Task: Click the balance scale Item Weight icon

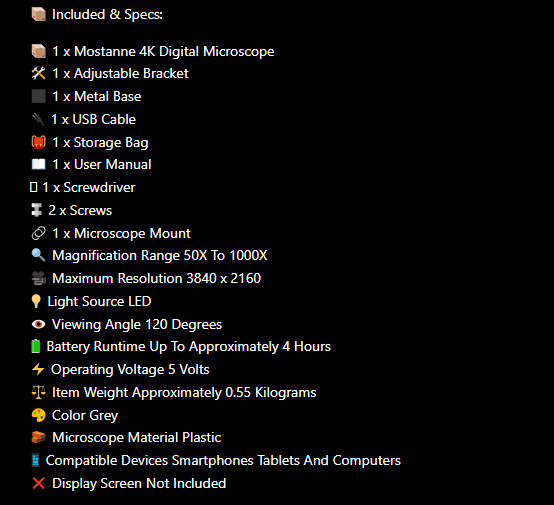Action: coord(39,392)
